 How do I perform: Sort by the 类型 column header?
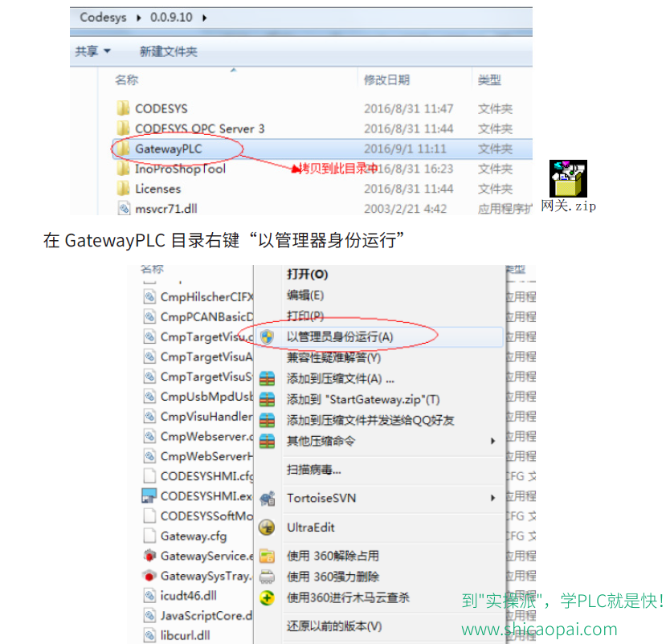pos(489,79)
